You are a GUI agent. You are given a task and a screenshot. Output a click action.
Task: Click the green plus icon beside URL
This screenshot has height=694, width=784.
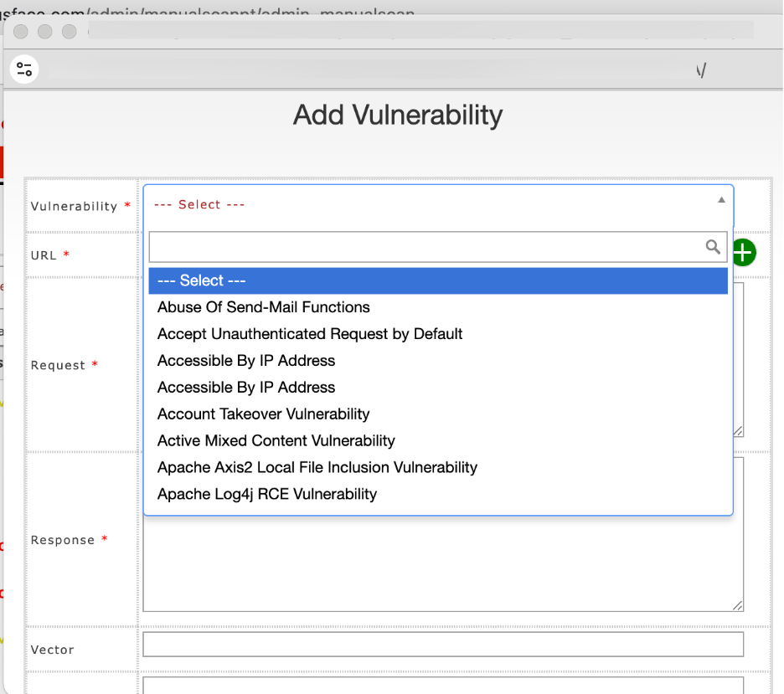(744, 252)
